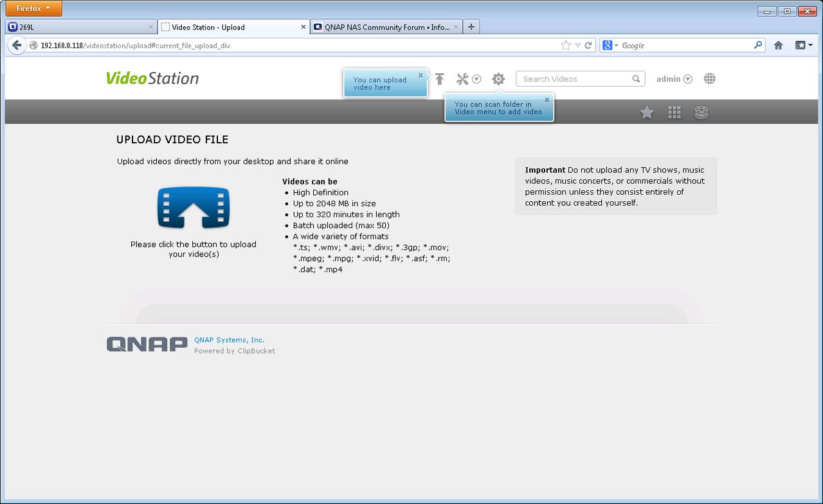The height and width of the screenshot is (504, 823).
Task: Open favorites star icon
Action: pyautogui.click(x=647, y=113)
